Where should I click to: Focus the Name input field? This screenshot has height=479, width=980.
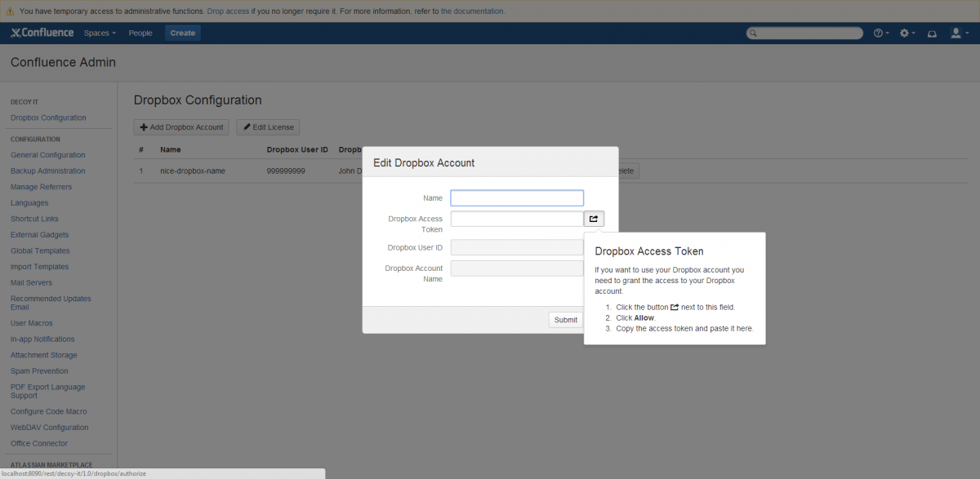517,197
